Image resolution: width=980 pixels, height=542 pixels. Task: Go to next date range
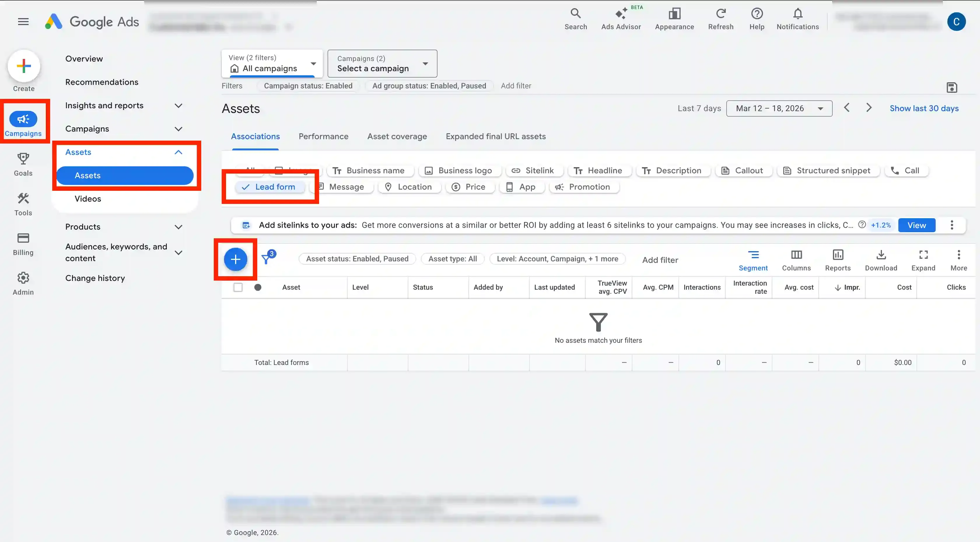[869, 108]
